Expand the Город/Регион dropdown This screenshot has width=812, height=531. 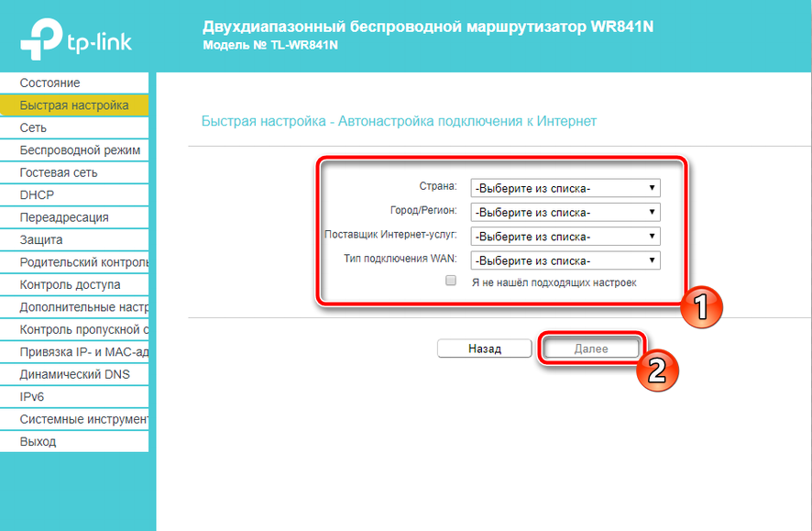pyautogui.click(x=565, y=213)
